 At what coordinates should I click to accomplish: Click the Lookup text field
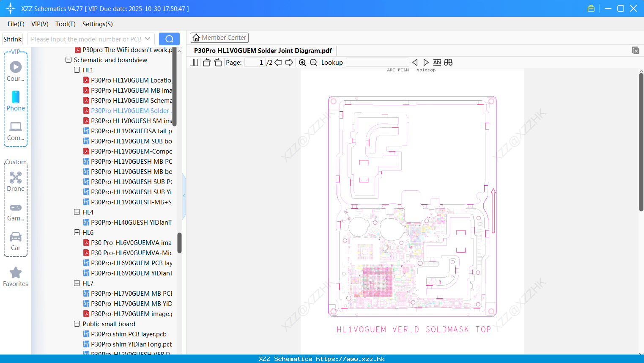(x=377, y=63)
